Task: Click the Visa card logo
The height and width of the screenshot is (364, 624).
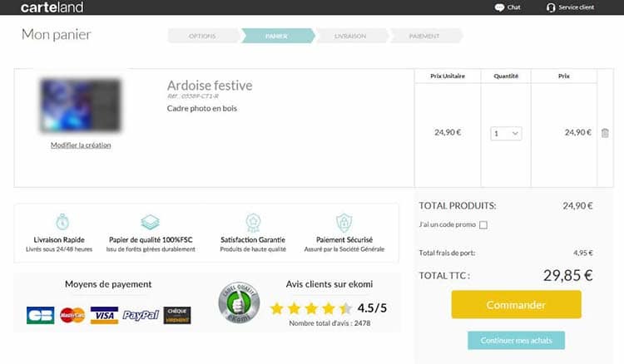Action: click(x=104, y=315)
